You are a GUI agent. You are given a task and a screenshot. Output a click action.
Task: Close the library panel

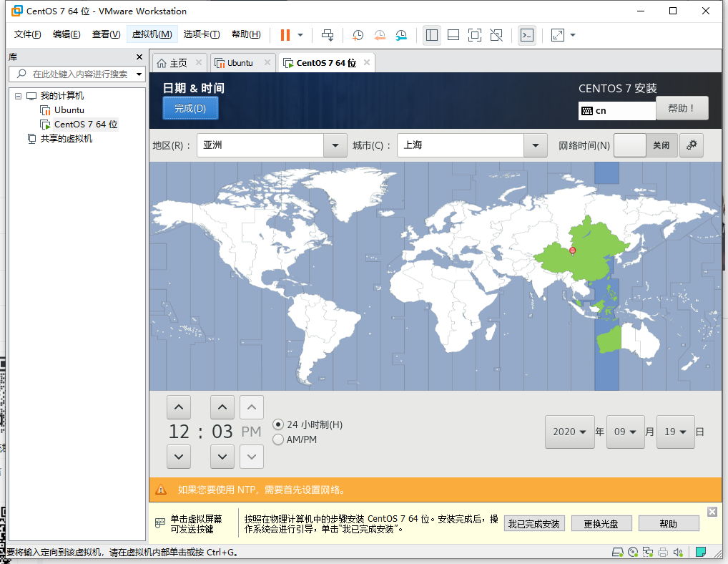(139, 57)
